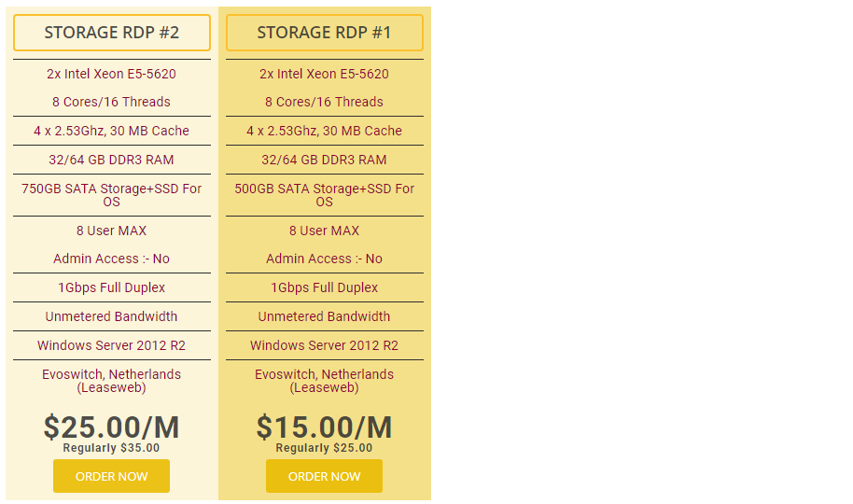
Task: Click Order Now for Storage RDP #1
Action: point(324,476)
